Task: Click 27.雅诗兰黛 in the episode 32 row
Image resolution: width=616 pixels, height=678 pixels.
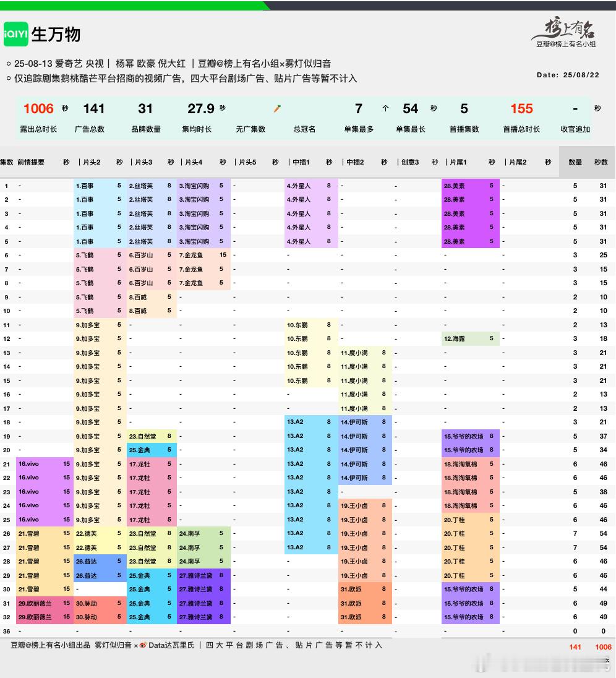Action: pyautogui.click(x=196, y=617)
